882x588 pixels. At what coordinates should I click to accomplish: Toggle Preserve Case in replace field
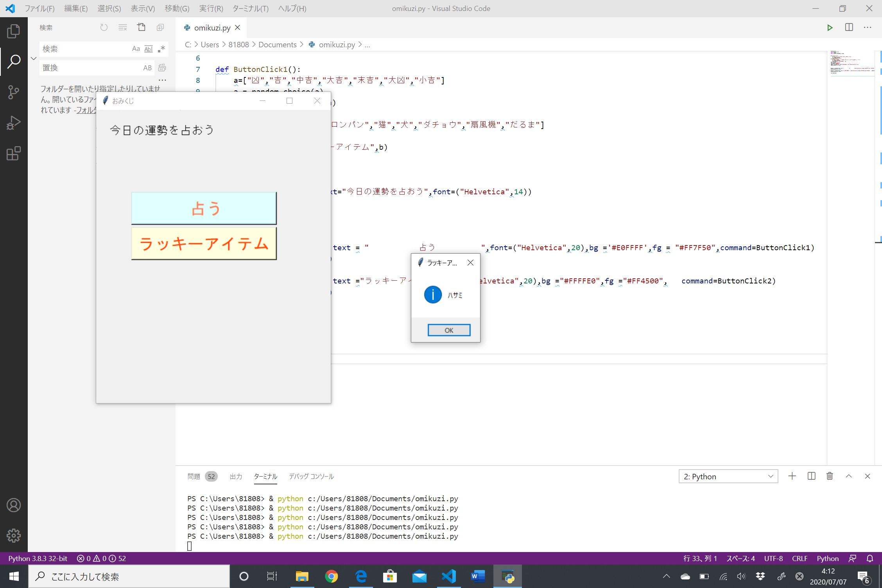click(147, 68)
